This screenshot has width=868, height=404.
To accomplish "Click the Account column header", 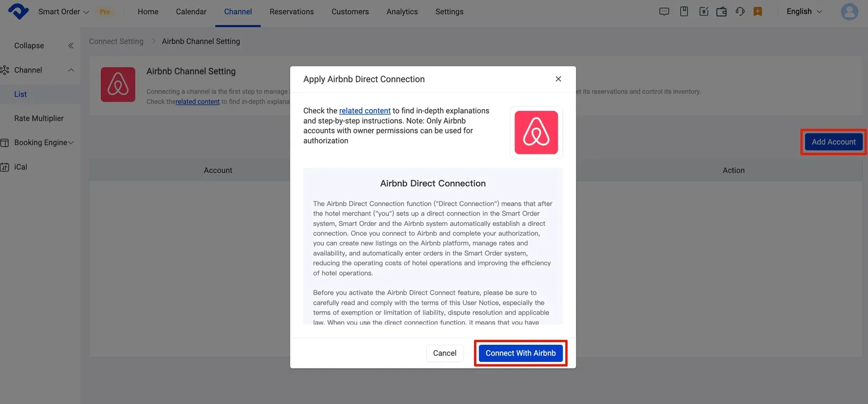I will click(x=218, y=170).
